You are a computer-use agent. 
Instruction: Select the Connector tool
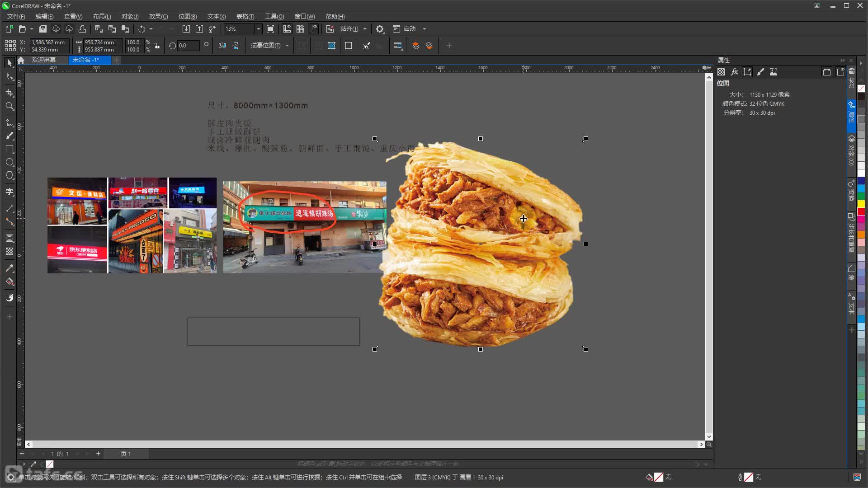click(x=9, y=222)
